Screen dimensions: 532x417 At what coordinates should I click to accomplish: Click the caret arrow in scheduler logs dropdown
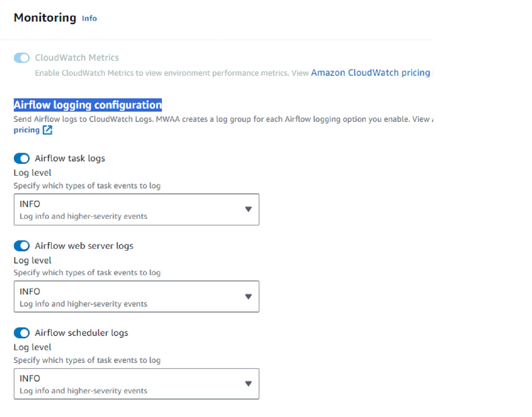tap(248, 384)
